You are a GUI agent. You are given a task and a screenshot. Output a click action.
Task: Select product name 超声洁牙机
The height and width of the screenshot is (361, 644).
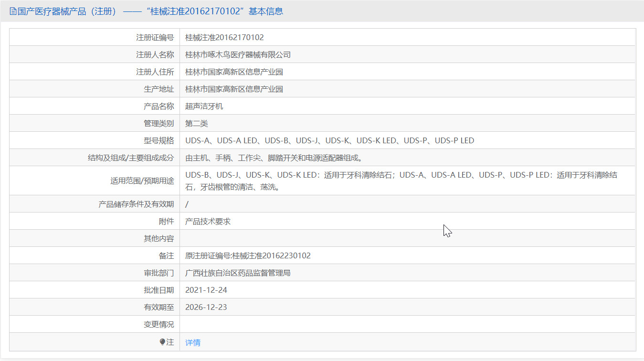coord(204,106)
